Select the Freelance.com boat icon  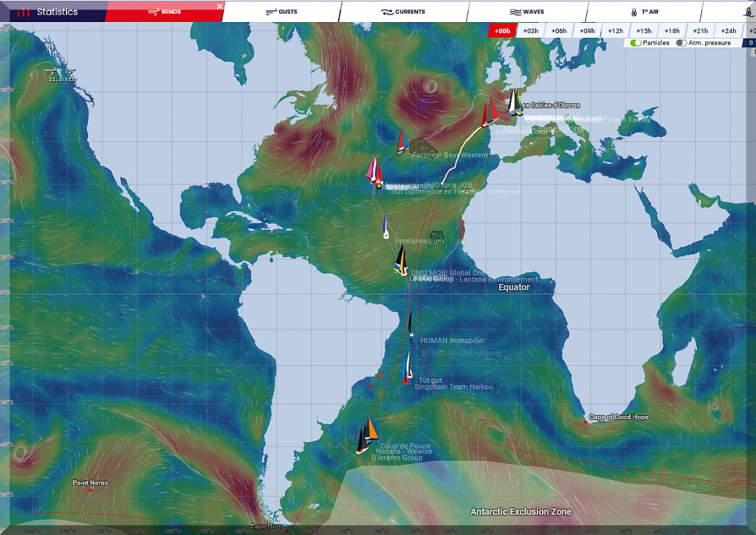click(x=385, y=226)
